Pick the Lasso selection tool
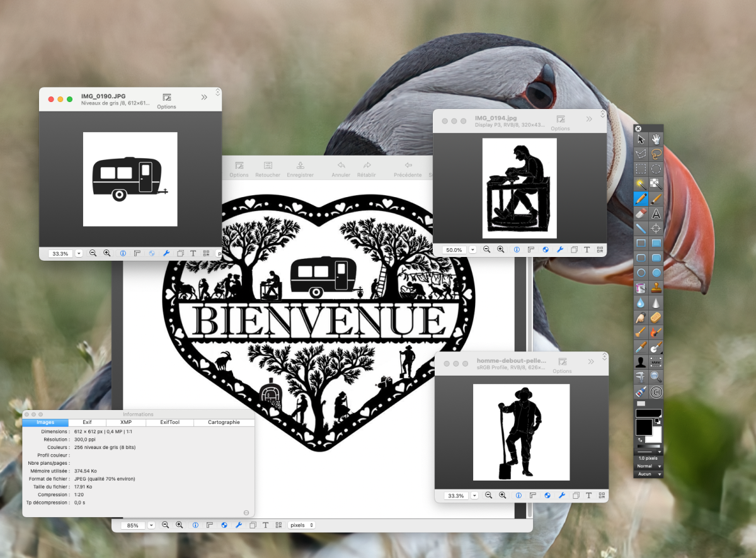Screen dimensions: 756x558 (656, 154)
